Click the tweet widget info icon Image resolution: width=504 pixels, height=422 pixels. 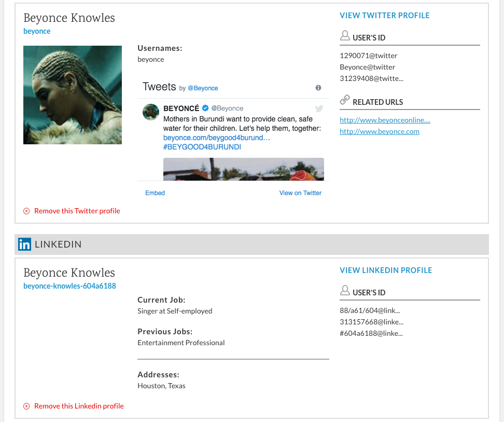pyautogui.click(x=318, y=88)
